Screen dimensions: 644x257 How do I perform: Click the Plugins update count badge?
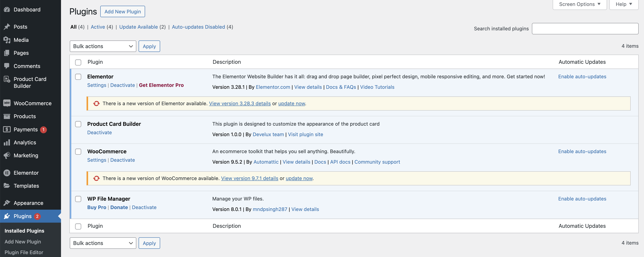37,216
